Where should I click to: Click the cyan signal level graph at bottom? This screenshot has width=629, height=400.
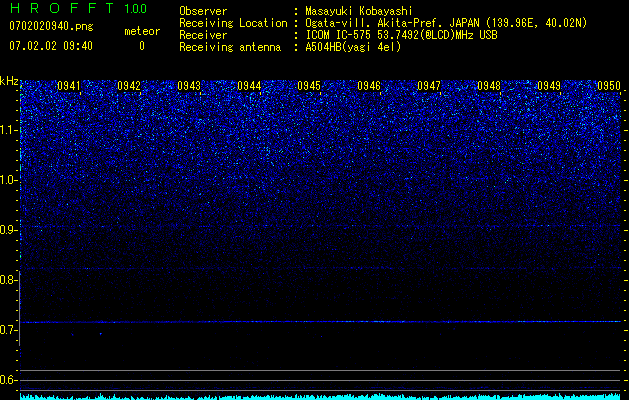[x=320, y=397]
